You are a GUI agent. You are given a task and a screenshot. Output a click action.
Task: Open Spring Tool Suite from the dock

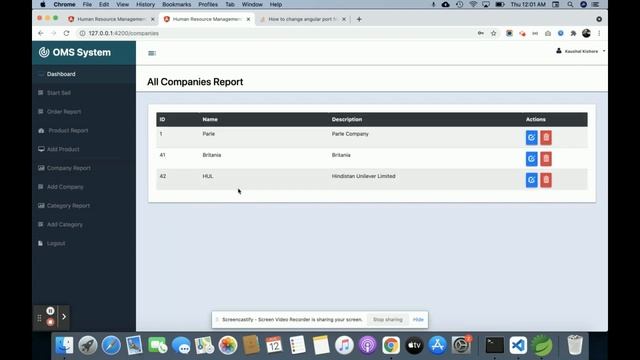(542, 345)
